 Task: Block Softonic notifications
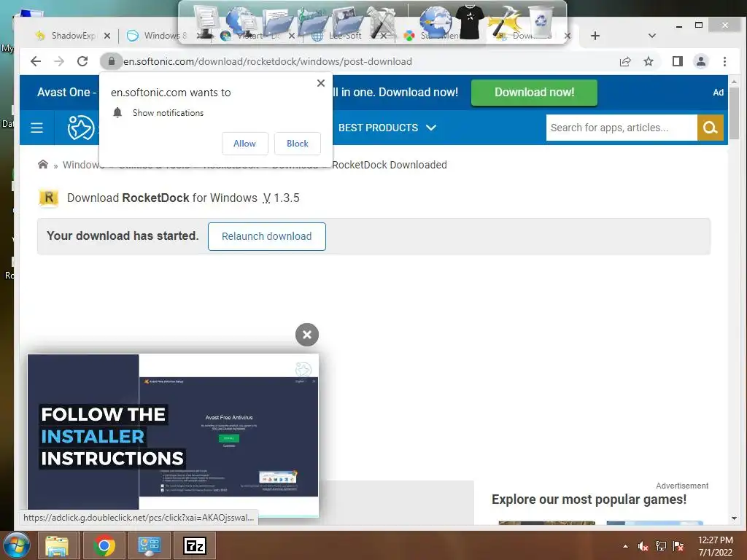coord(298,144)
